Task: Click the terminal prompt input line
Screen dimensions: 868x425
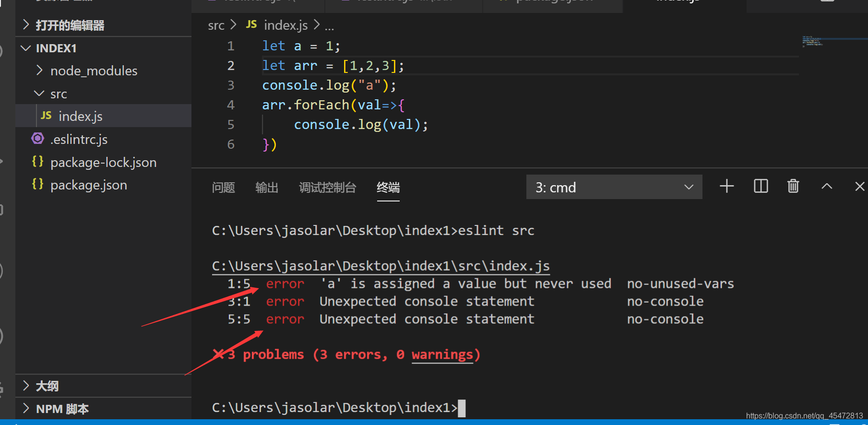Action: [339, 408]
